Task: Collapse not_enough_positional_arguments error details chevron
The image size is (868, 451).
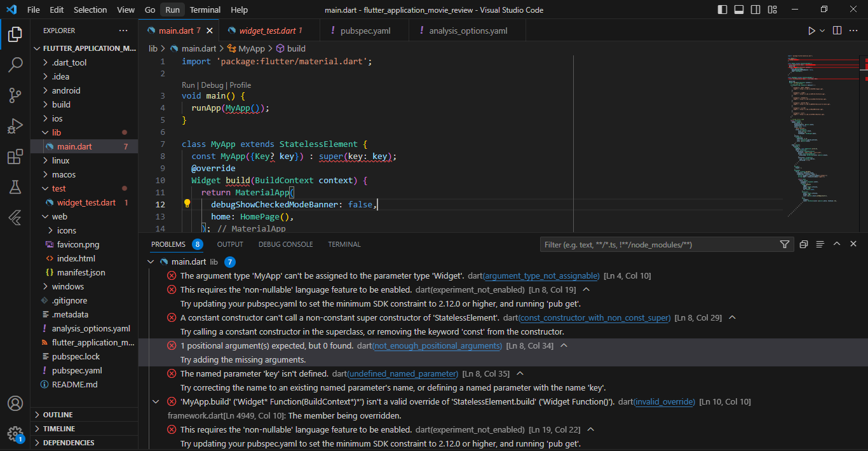Action: [564, 345]
